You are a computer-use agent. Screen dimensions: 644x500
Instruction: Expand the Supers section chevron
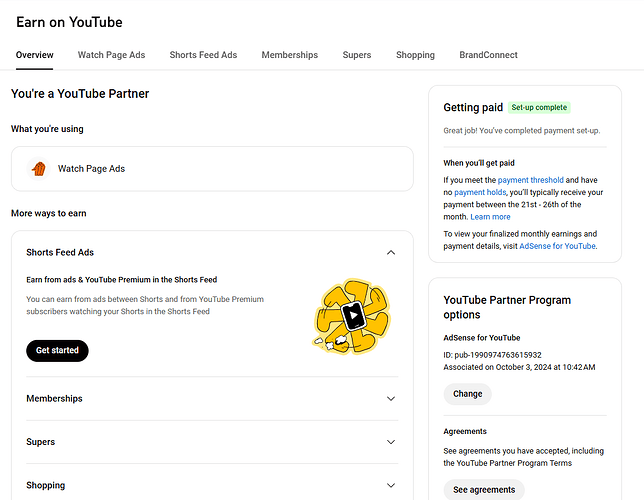391,442
